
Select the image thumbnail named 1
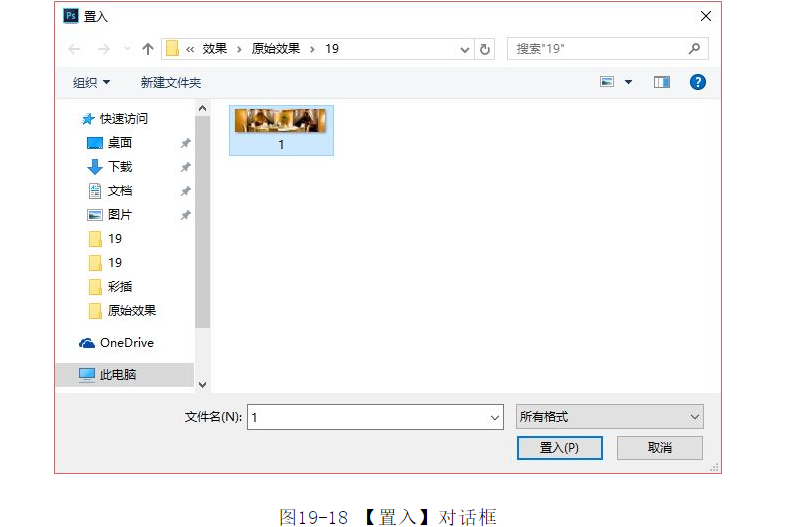coord(281,129)
